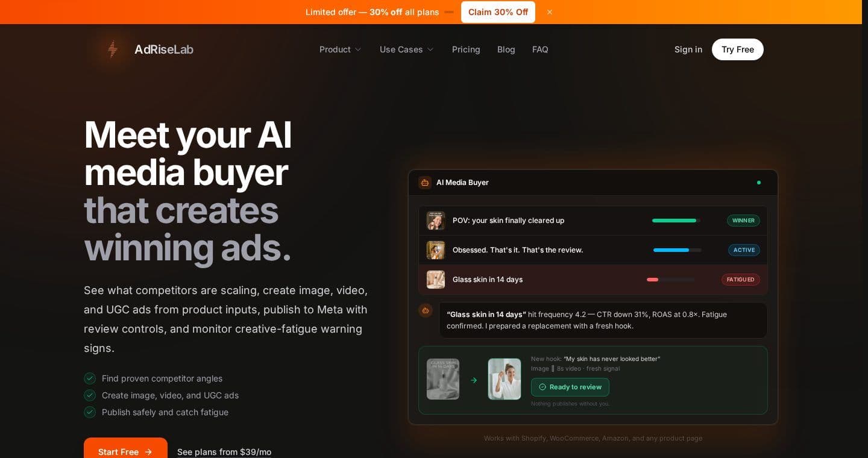Click the Try Free button
868x458 pixels.
pos(738,49)
